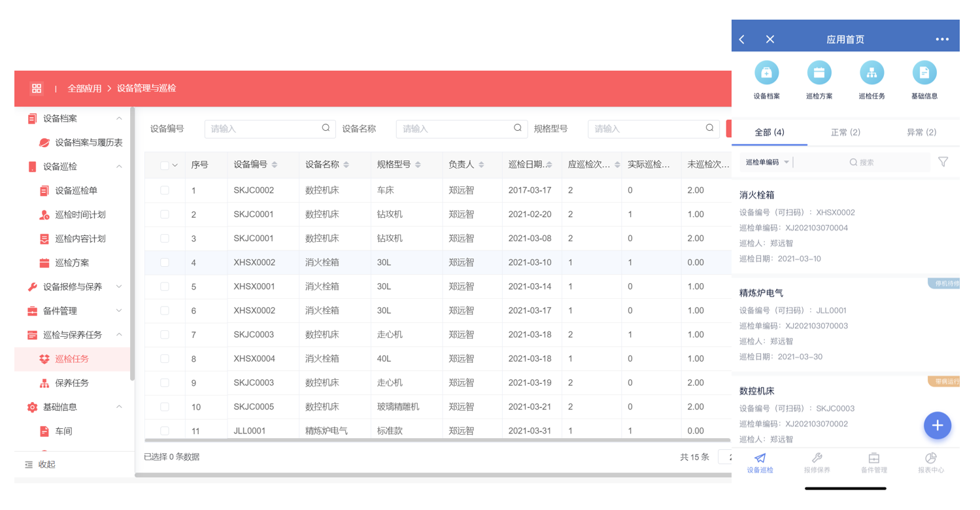Switch to the 异常 (2) tab
The height and width of the screenshot is (510, 980).
tap(921, 132)
